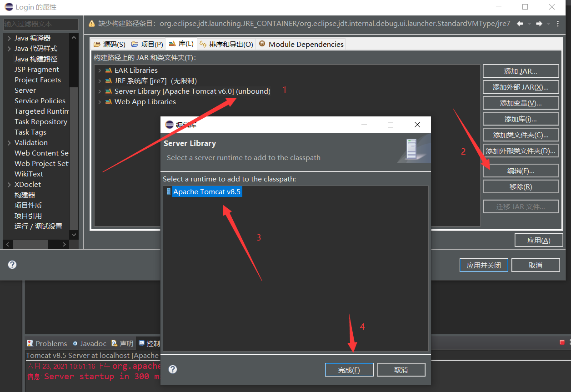571x392 pixels.
Task: Select Server in the properties tree
Action: point(25,90)
